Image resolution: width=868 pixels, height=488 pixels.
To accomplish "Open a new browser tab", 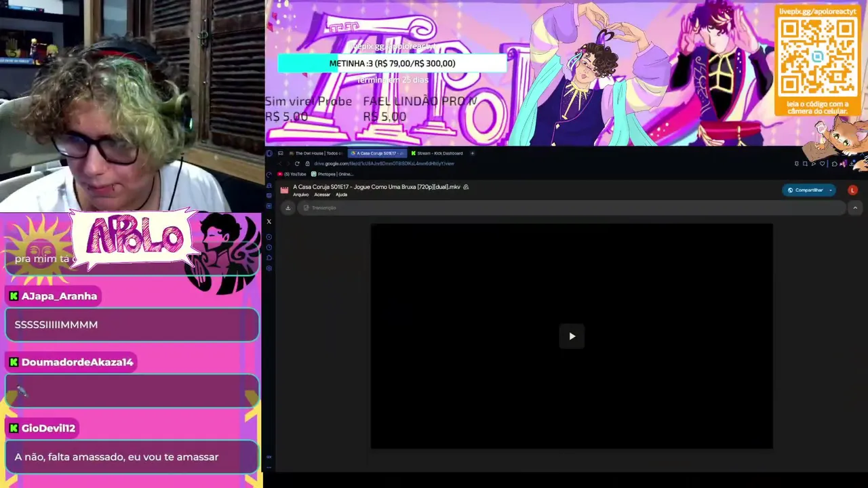I will click(473, 153).
